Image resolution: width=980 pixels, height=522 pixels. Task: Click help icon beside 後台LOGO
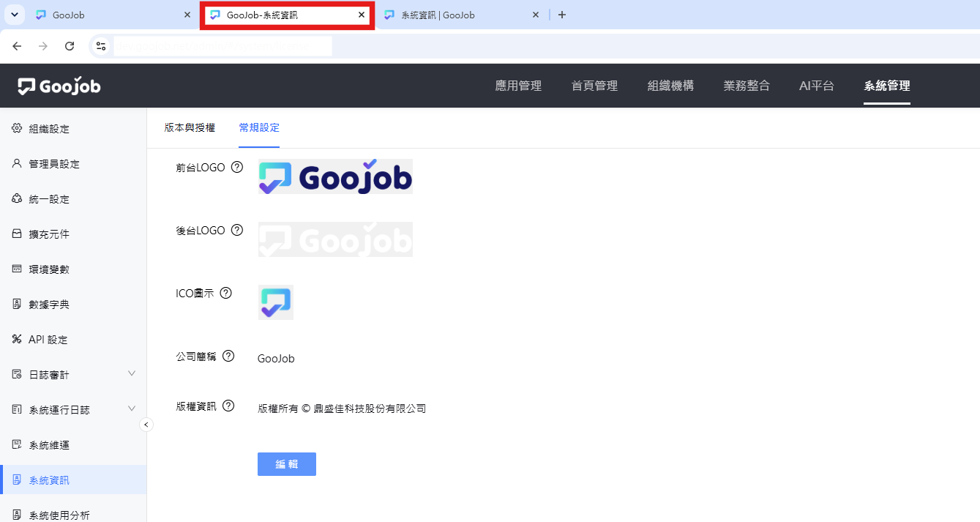237,230
